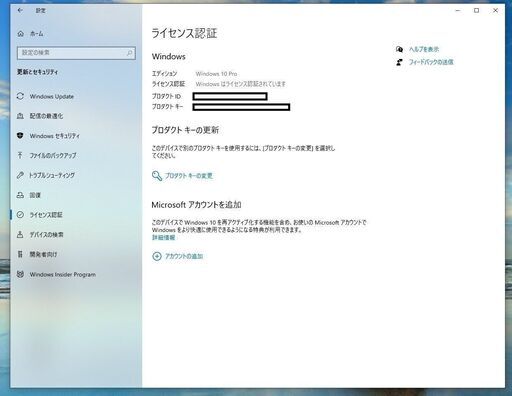Viewport: 512px width, 396px height.
Task: Click the デバイスの検索 person-locate icon
Action: coord(20,235)
